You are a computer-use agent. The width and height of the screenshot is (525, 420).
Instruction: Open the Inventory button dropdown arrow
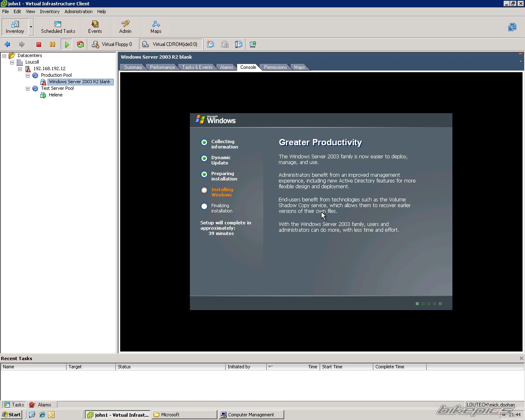click(x=31, y=27)
